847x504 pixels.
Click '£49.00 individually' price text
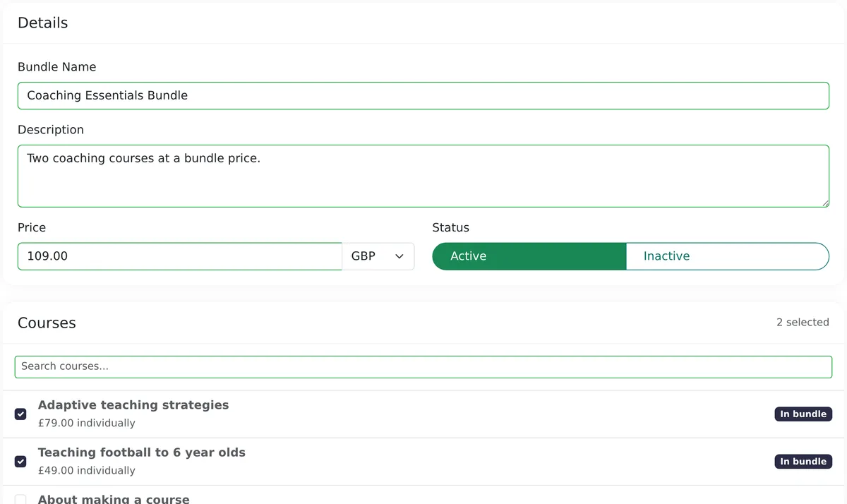87,471
